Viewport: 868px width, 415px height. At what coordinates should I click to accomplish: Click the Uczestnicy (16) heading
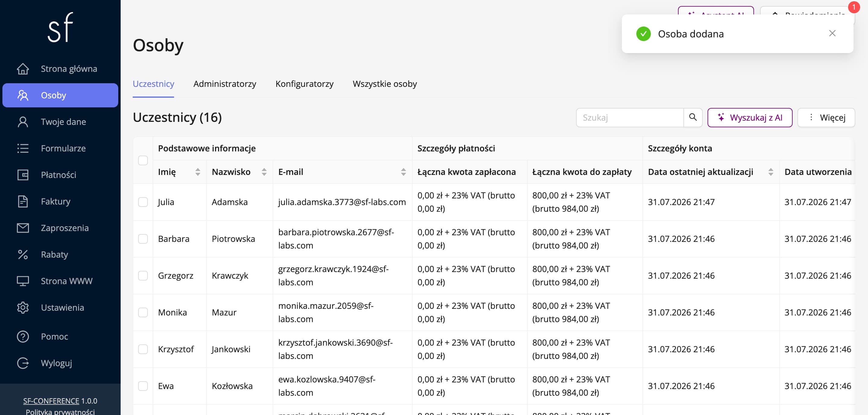177,117
